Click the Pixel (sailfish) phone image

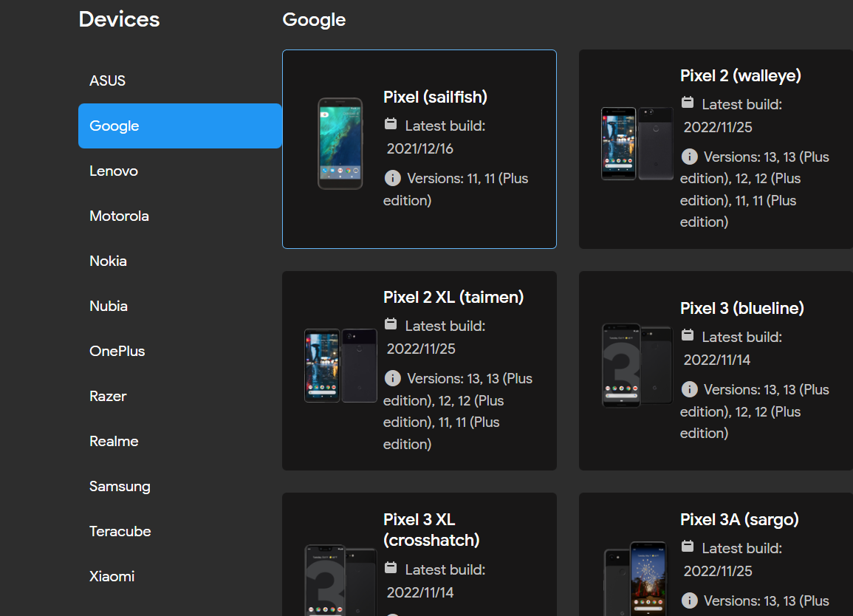click(x=340, y=143)
